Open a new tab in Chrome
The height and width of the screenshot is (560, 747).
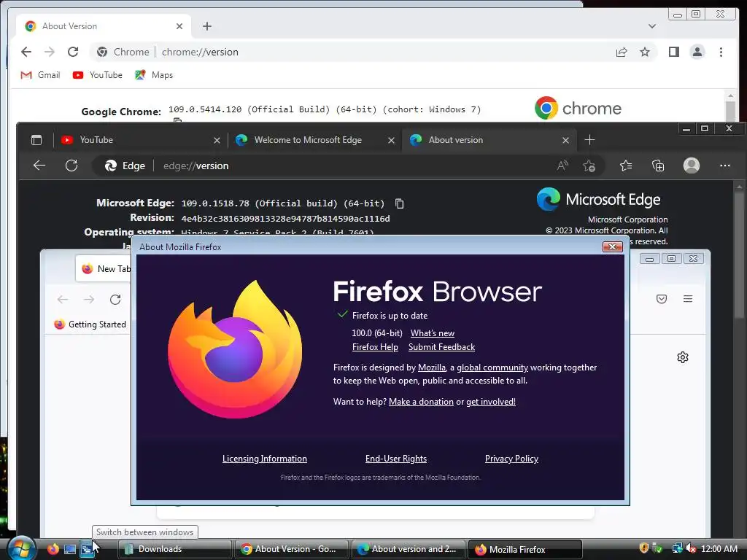[206, 26]
